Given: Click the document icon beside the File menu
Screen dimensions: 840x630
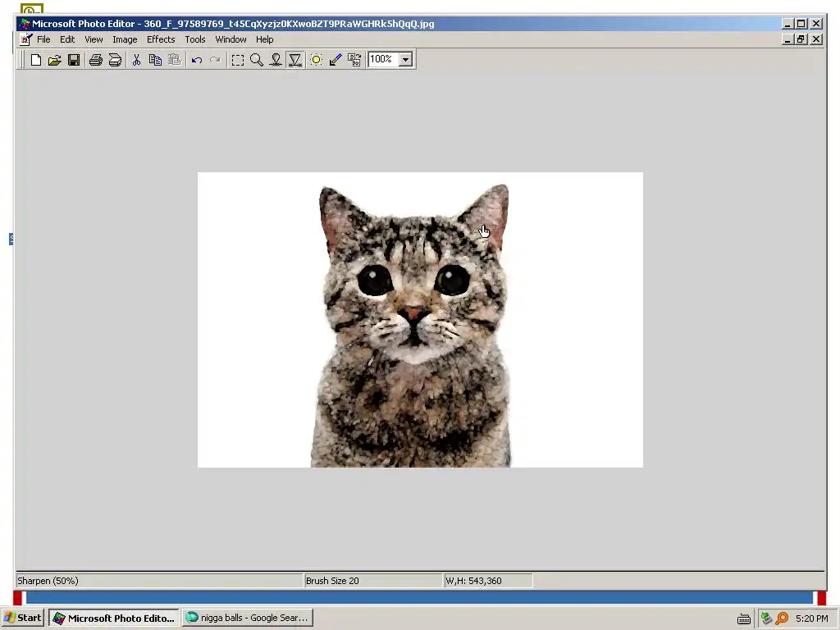Looking at the screenshot, I should pos(25,39).
